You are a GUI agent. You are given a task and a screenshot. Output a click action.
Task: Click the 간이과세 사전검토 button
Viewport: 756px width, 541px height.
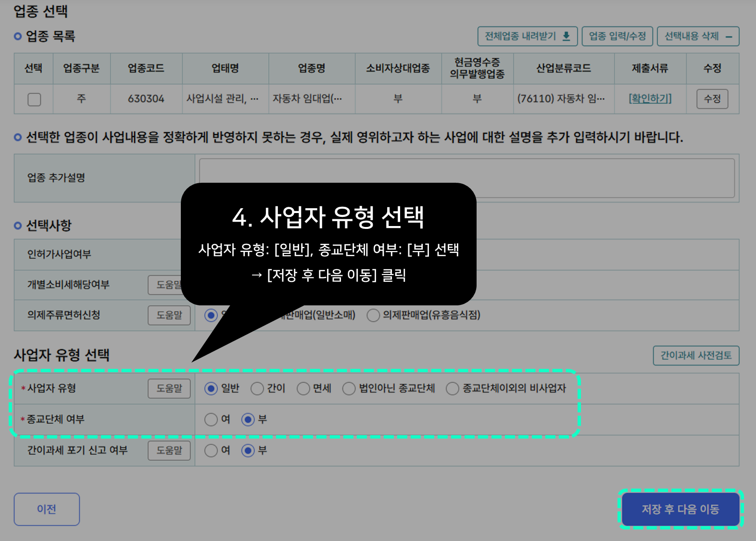[x=696, y=355]
